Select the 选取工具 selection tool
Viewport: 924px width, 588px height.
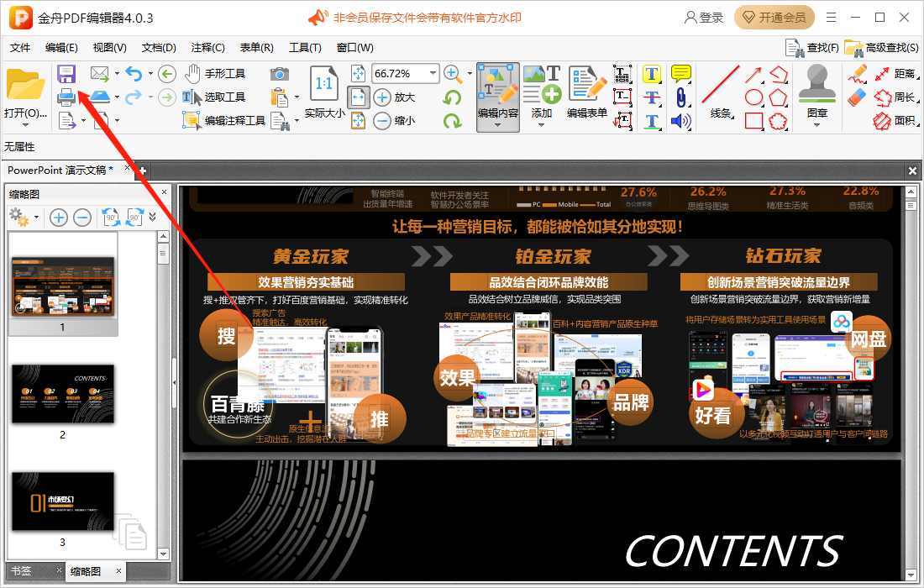[213, 97]
